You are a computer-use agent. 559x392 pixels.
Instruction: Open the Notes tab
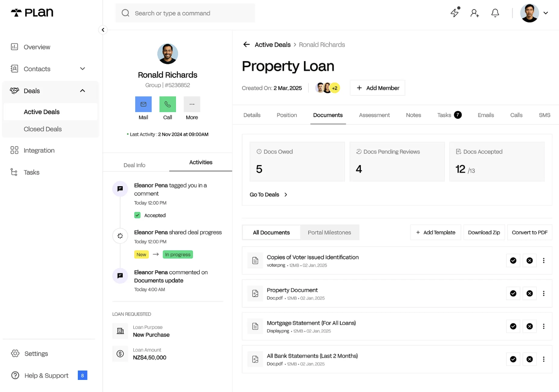(x=414, y=115)
